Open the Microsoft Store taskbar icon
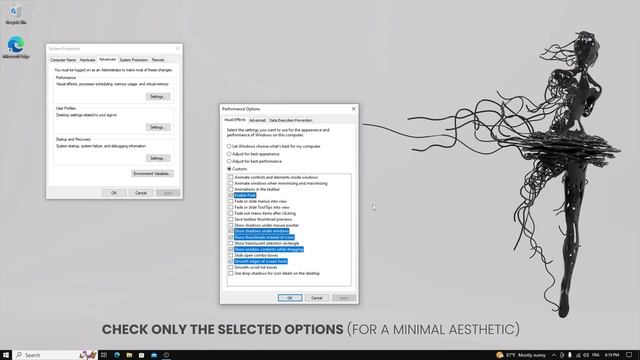This screenshot has height=360, width=640. (x=142, y=355)
